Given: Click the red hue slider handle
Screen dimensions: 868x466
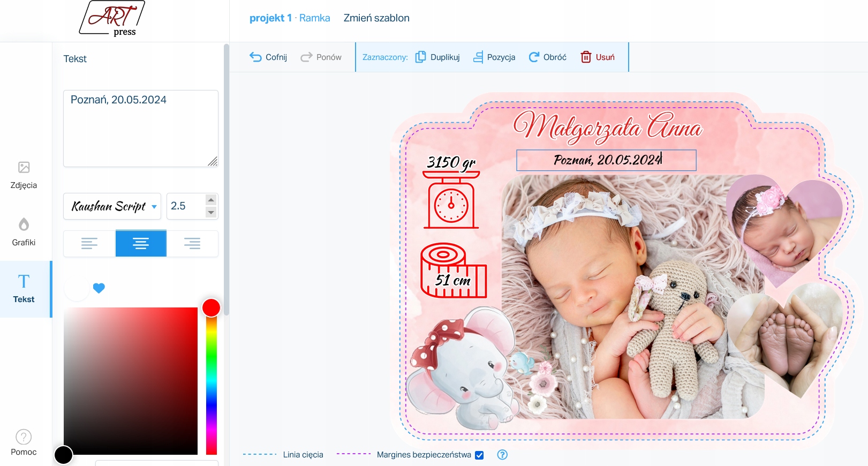Looking at the screenshot, I should [x=211, y=307].
